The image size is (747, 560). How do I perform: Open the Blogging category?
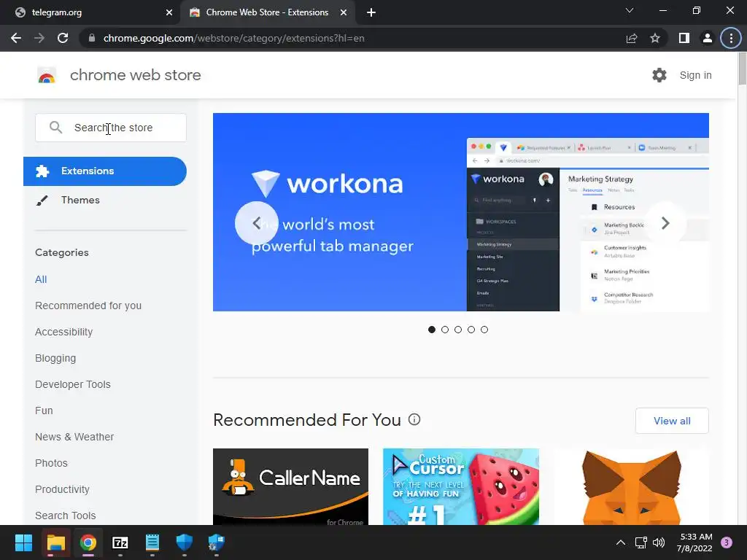55,358
